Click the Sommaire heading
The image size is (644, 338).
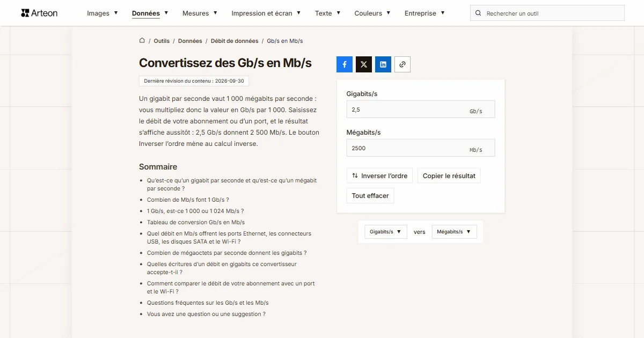[x=158, y=167]
